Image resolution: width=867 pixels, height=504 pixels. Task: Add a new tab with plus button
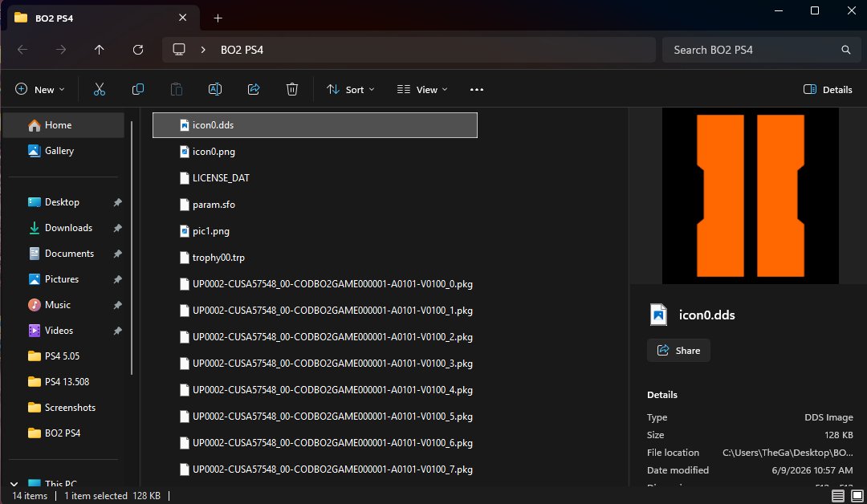[x=218, y=18]
